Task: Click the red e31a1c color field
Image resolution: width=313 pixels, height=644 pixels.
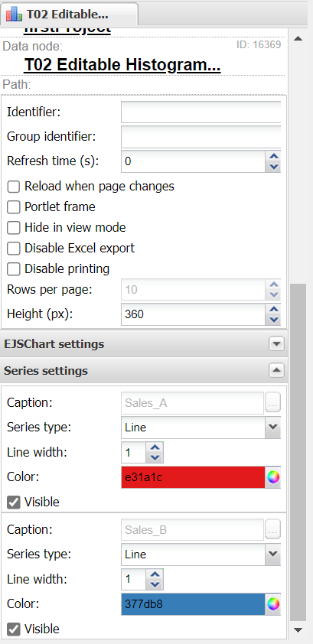Action: (194, 477)
